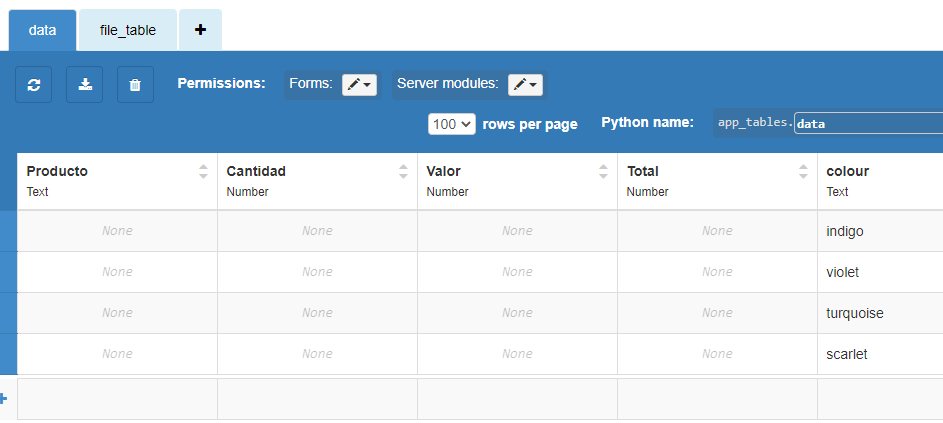Click the refresh table icon
Screen dimensions: 943x423
[x=34, y=85]
